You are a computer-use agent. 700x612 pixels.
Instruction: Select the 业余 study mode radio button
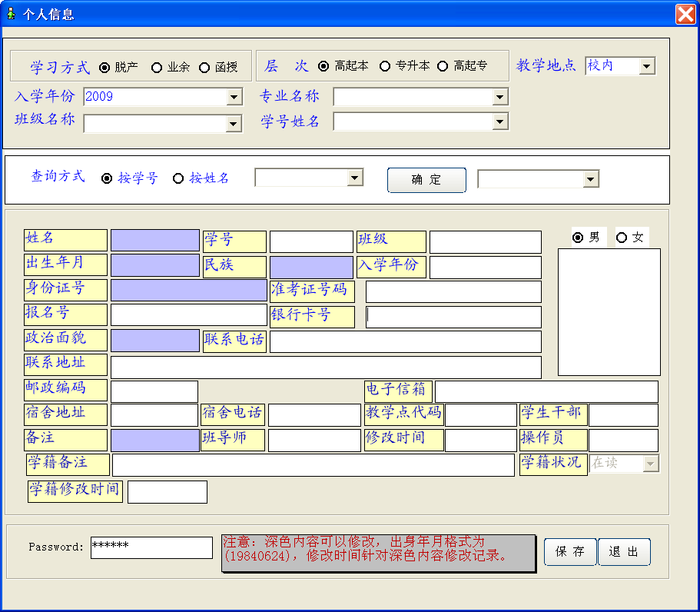157,68
